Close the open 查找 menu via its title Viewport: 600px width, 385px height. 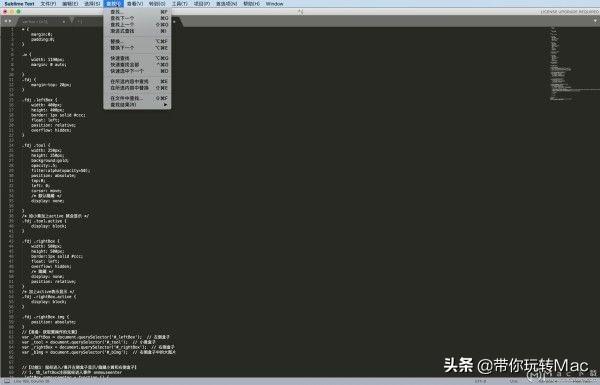[x=113, y=4]
